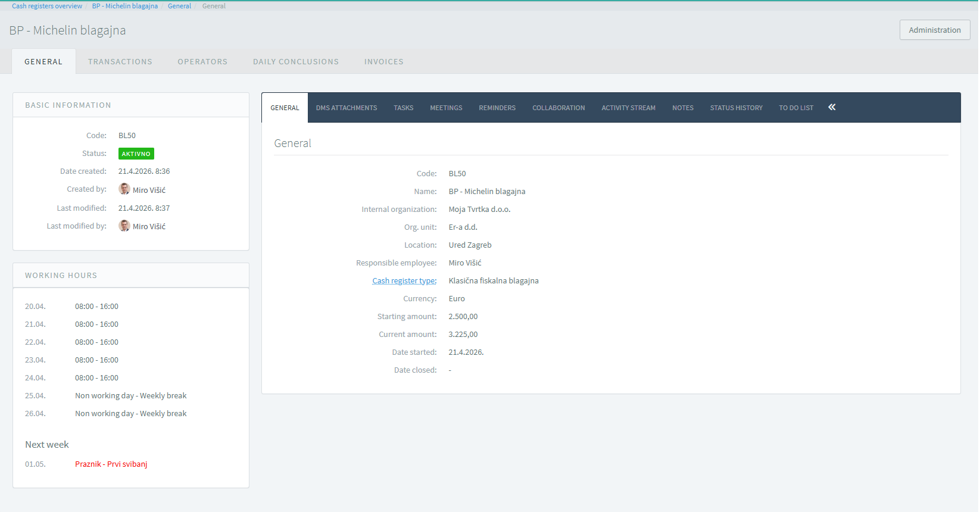Image resolution: width=980 pixels, height=512 pixels.
Task: Open the Administration button
Action: point(934,30)
